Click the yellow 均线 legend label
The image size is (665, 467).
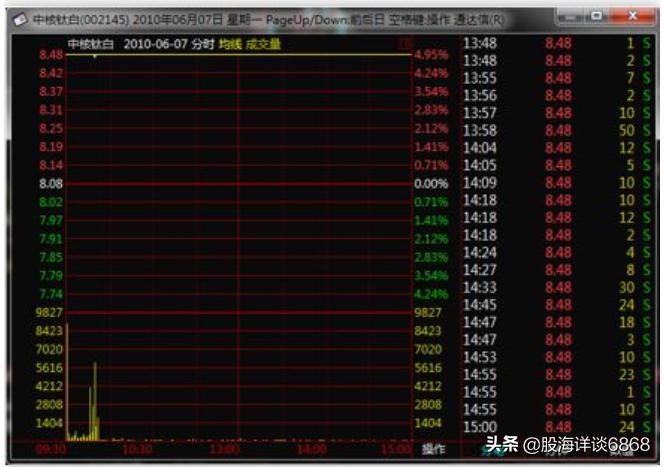coord(230,44)
